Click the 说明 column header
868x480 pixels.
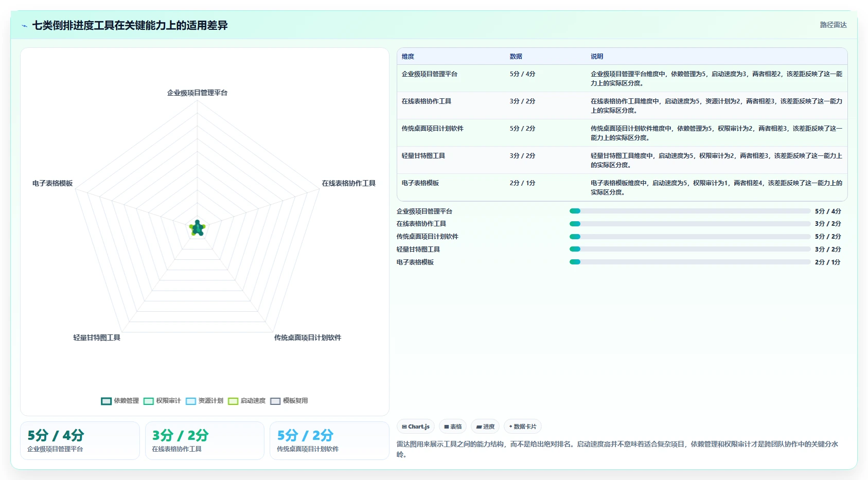tap(597, 57)
